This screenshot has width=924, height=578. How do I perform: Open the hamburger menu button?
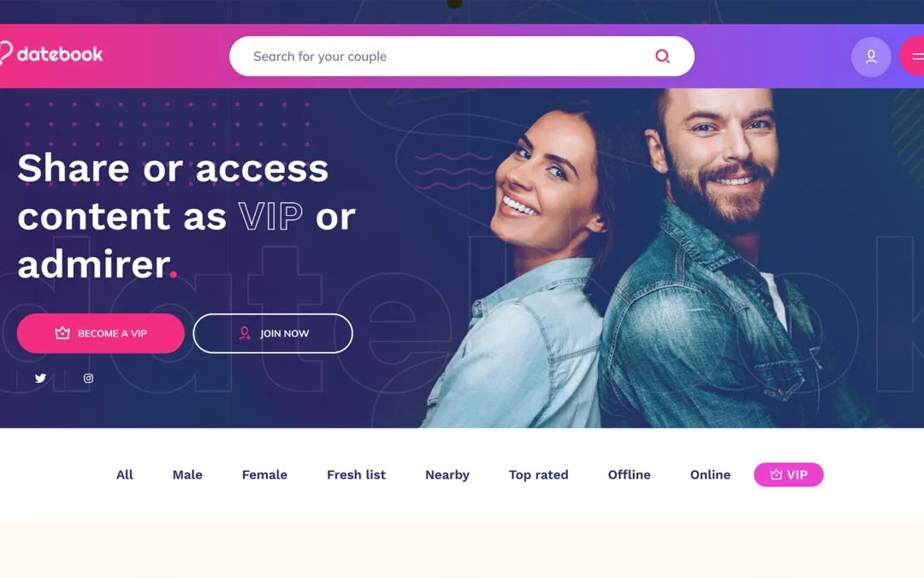(914, 56)
